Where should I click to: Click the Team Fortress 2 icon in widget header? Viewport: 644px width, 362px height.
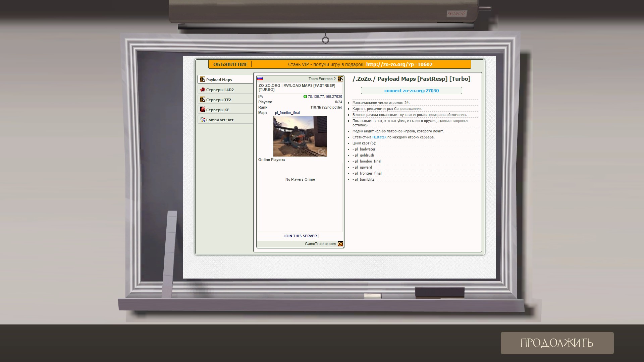point(340,79)
